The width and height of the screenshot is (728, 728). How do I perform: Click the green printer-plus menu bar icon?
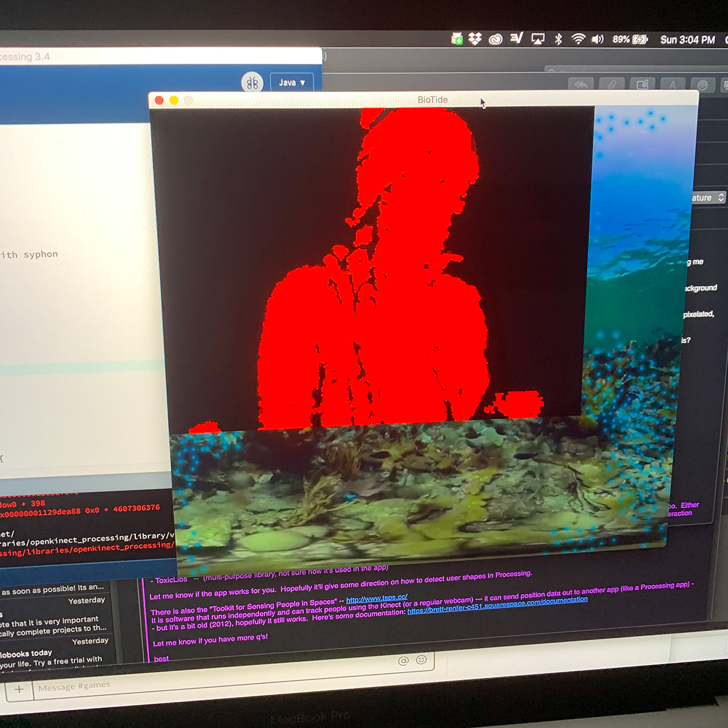pyautogui.click(x=457, y=39)
